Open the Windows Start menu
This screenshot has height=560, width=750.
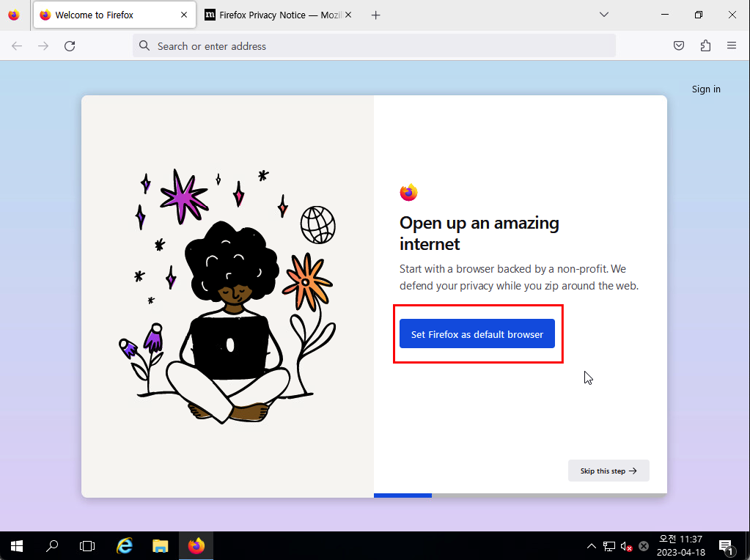[x=17, y=545]
